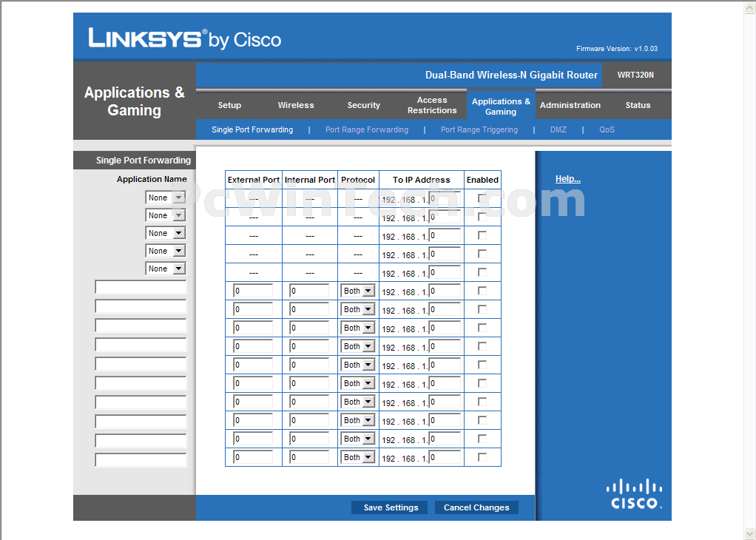Click the Single Port Forwarding sidebar heading
The height and width of the screenshot is (540, 756).
pos(144,160)
